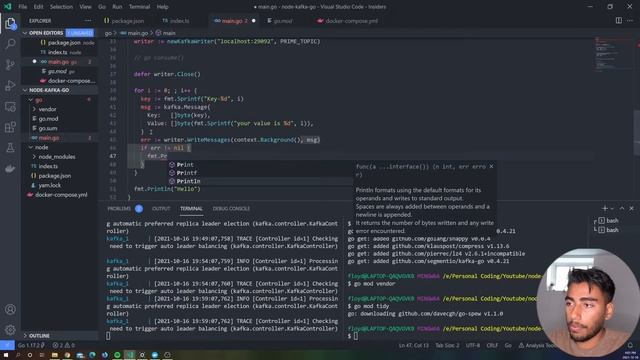Click the split editor right icon
Image resolution: width=640 pixels, height=360 pixels.
click(x=619, y=20)
